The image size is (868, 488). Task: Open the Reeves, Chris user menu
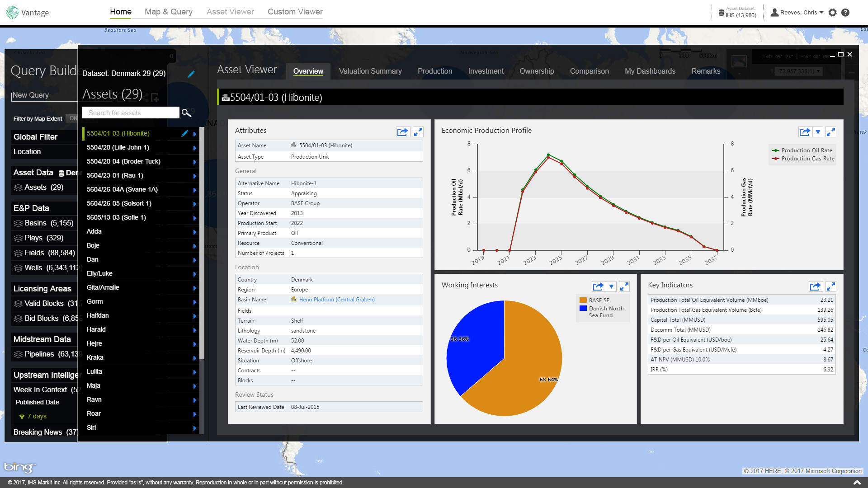(x=797, y=13)
